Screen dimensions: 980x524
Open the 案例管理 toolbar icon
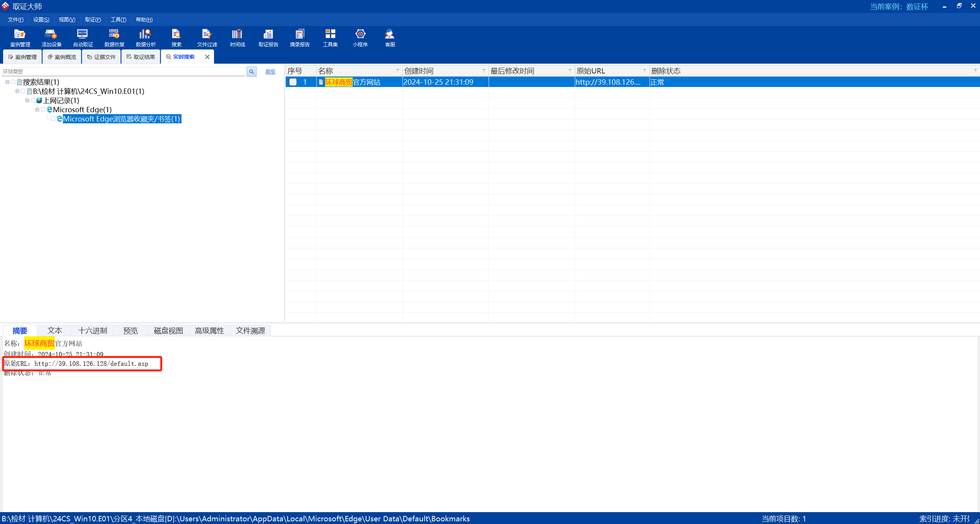point(20,38)
